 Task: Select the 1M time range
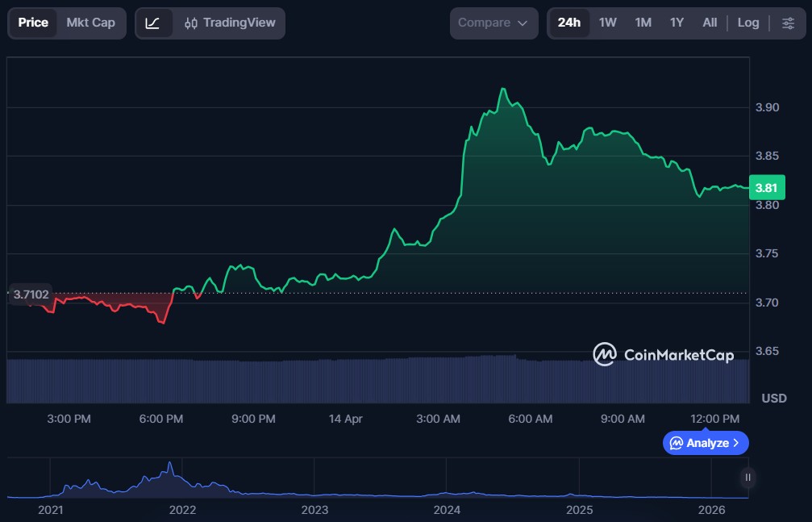[643, 23]
